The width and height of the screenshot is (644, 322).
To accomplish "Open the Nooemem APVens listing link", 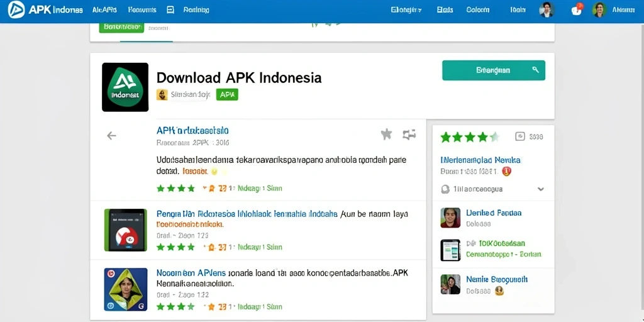I will (191, 273).
